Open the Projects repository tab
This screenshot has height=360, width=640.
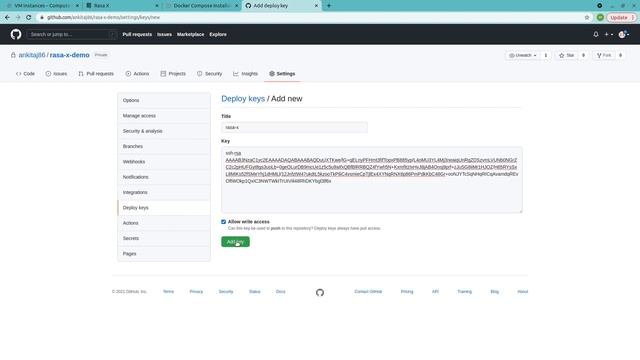coord(173,74)
